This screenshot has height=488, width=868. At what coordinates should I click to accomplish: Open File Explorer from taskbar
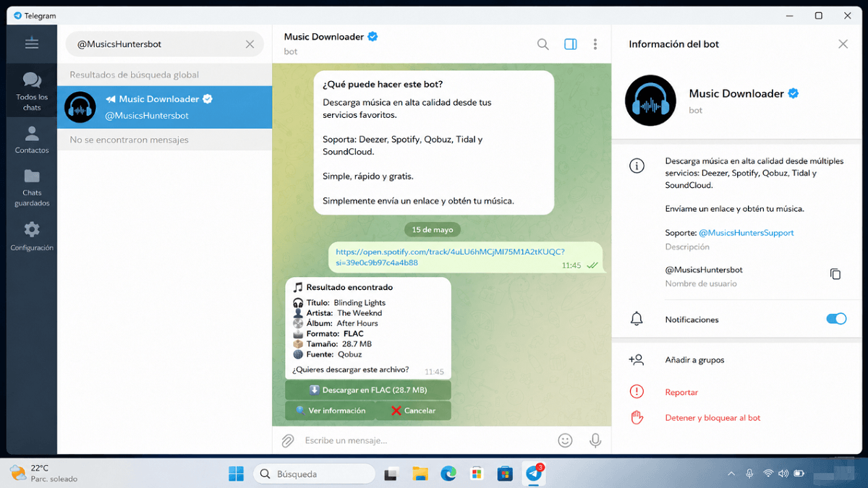420,474
